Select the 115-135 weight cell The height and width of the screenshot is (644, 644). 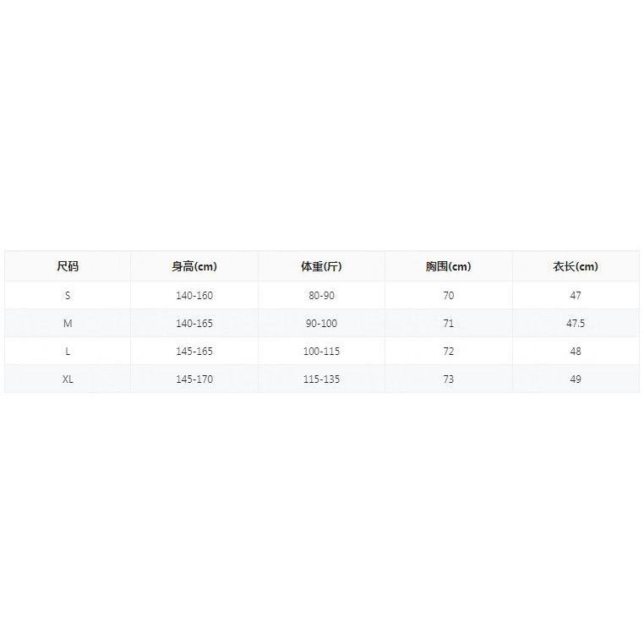click(321, 379)
